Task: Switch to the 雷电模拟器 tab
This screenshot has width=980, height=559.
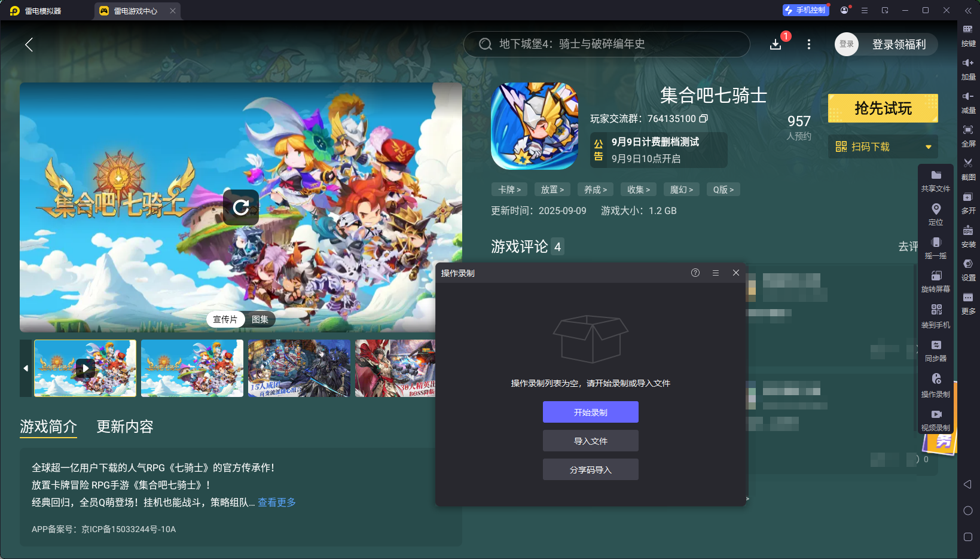Action: coord(36,11)
